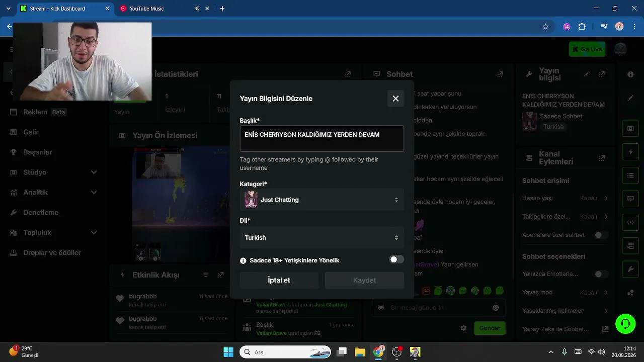Image resolution: width=644 pixels, height=362 pixels.
Task: Open info icon in right rail
Action: click(x=630, y=74)
